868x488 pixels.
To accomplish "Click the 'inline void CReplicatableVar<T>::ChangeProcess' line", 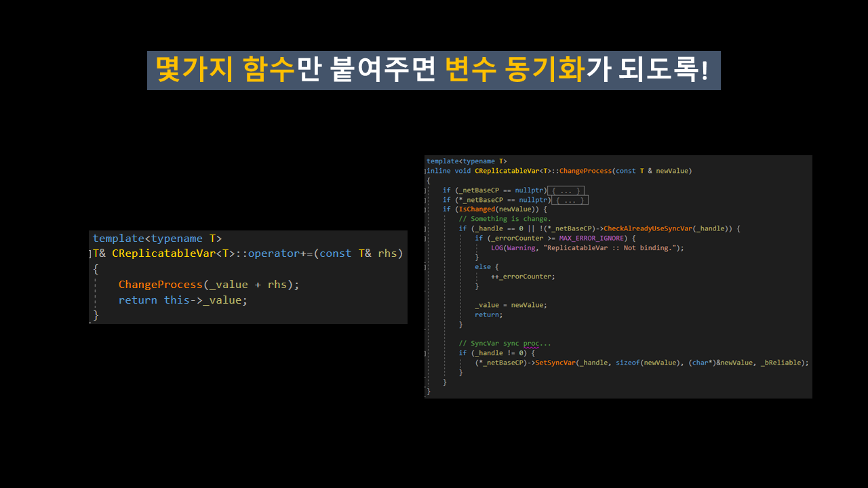I will [x=559, y=171].
